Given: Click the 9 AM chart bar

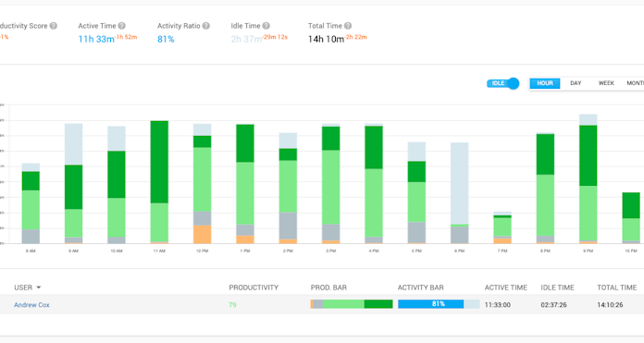Looking at the screenshot, I should click(73, 184).
